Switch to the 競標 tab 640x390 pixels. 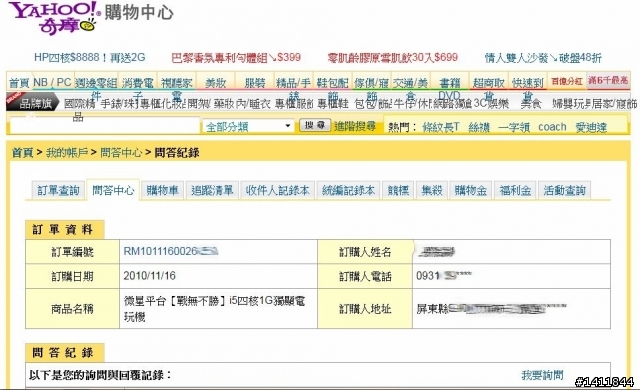tap(398, 190)
